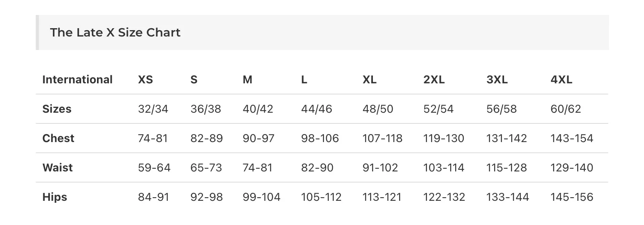Select the Waist row label
This screenshot has width=644, height=225.
click(58, 168)
